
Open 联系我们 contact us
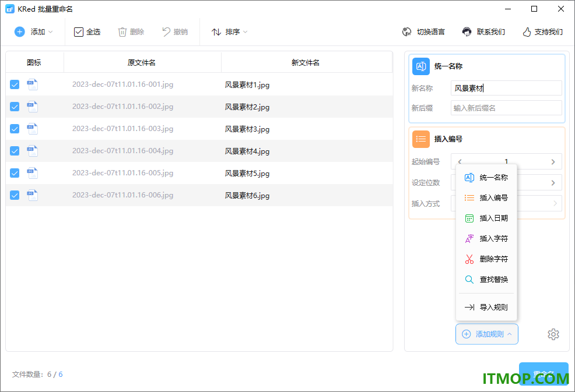tap(483, 32)
